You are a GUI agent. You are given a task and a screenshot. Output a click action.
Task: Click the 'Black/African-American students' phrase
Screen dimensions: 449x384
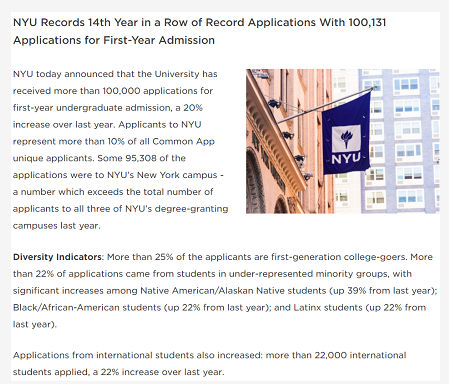87,307
